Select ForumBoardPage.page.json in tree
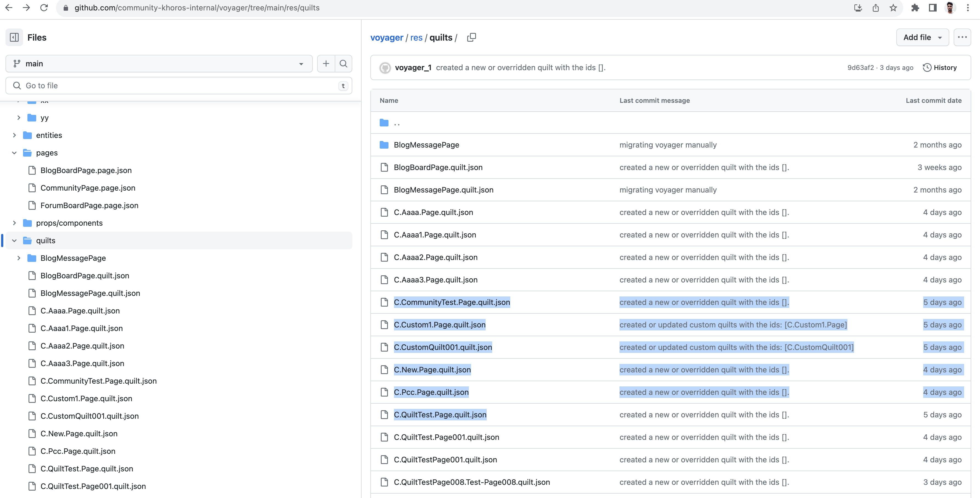This screenshot has height=498, width=980. coord(89,205)
